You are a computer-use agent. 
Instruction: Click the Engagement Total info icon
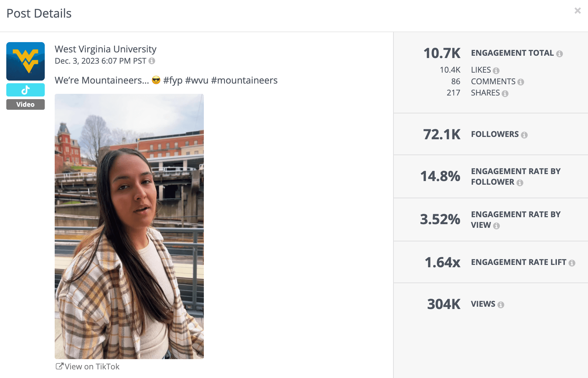(x=560, y=53)
